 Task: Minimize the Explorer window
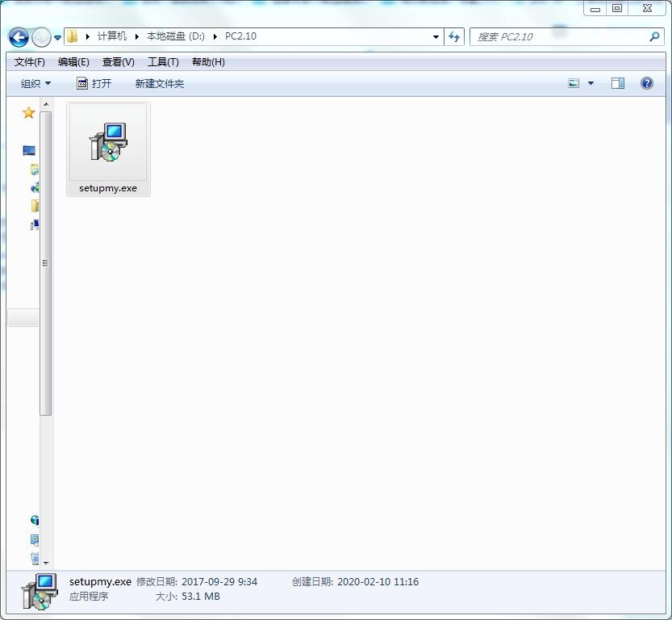pos(595,9)
